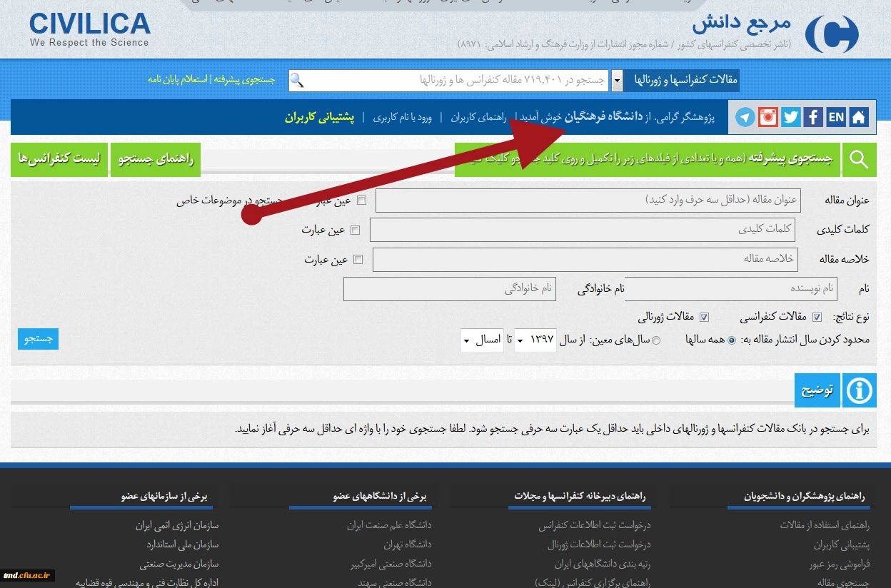
Task: Open the Twitter icon link
Action: [x=790, y=118]
